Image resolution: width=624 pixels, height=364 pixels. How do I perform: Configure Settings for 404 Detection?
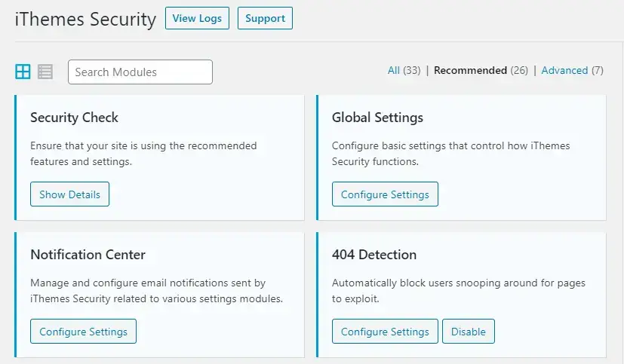385,332
